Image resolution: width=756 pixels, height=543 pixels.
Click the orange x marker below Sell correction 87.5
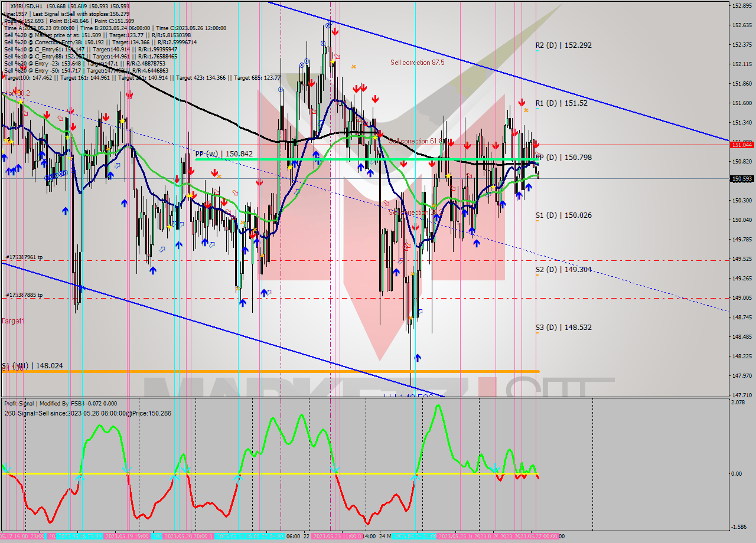[x=354, y=67]
